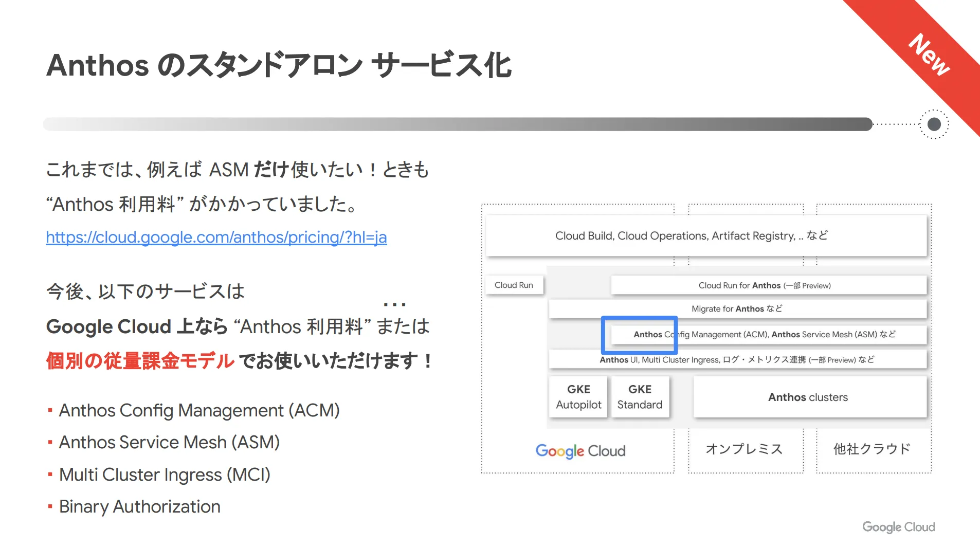Screen dimensions: 980x547
Task: Click 'Anthos Service Mesh (ASM)' bullet
Action: (169, 442)
